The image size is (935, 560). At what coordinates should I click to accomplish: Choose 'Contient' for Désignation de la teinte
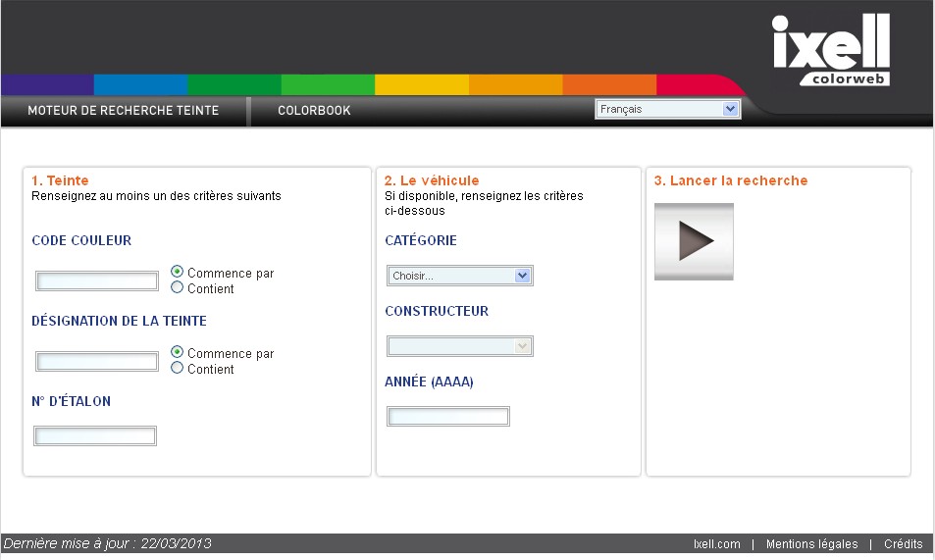(178, 368)
